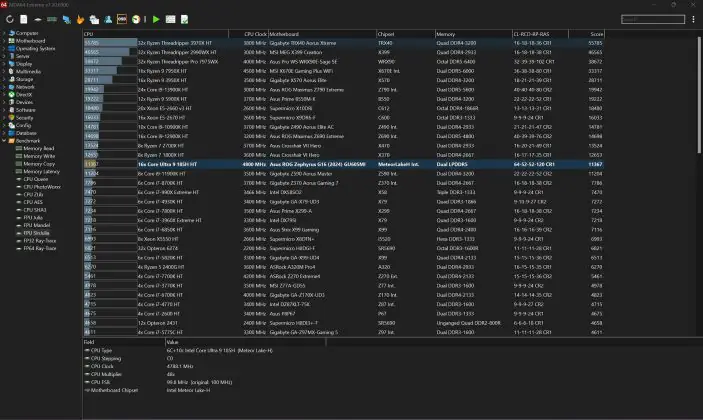This screenshot has width=703, height=420.
Task: Open the blue monitor GPGPU benchmark icon
Action: 66,19
